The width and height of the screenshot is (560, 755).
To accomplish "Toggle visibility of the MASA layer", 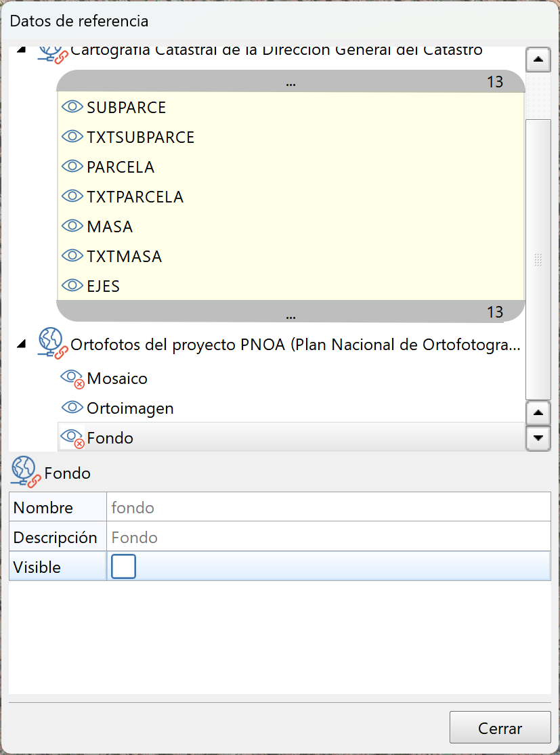I will click(x=72, y=225).
